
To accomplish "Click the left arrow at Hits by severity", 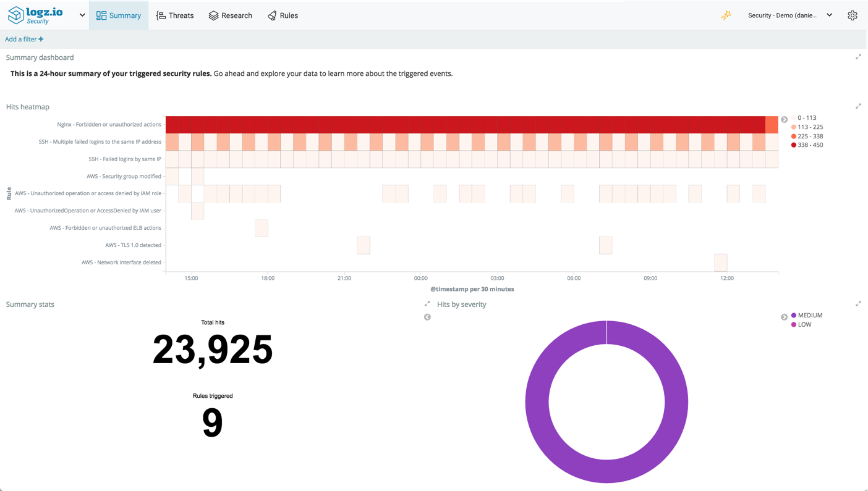I will [x=427, y=317].
